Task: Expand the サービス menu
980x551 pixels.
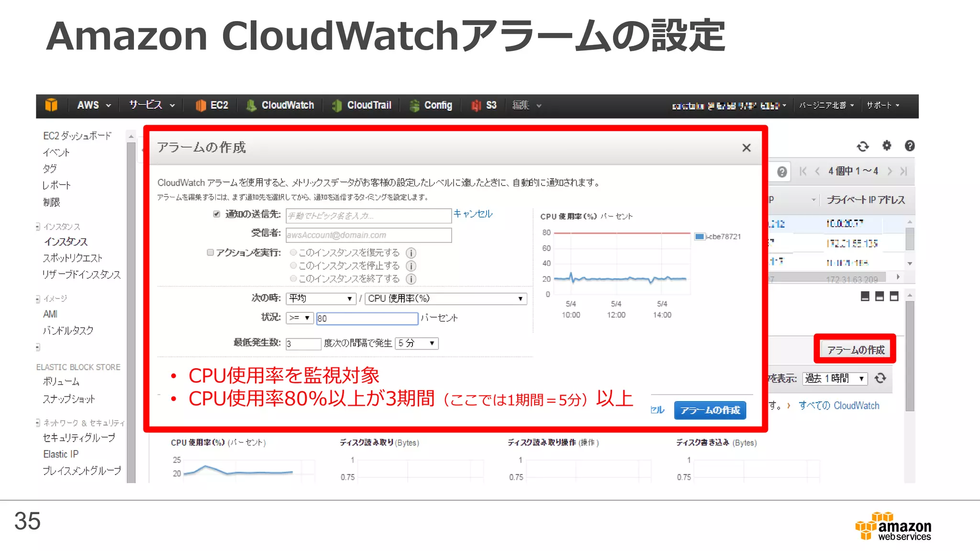Action: tap(152, 105)
